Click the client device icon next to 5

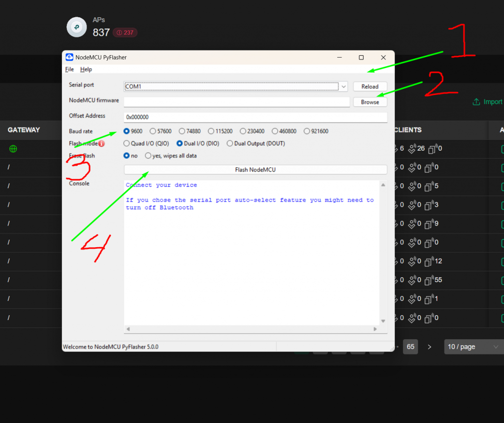429,187
